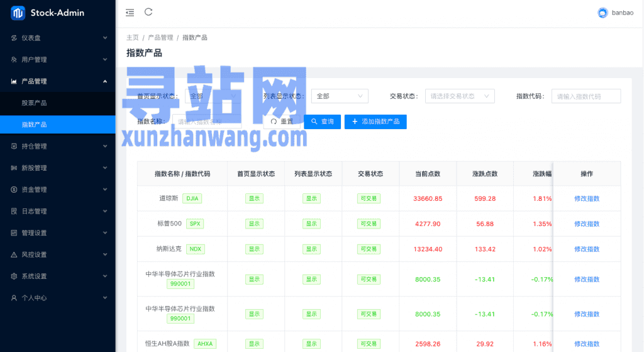Image resolution: width=644 pixels, height=352 pixels.
Task: Click the 添加指数产品 button
Action: click(x=375, y=122)
